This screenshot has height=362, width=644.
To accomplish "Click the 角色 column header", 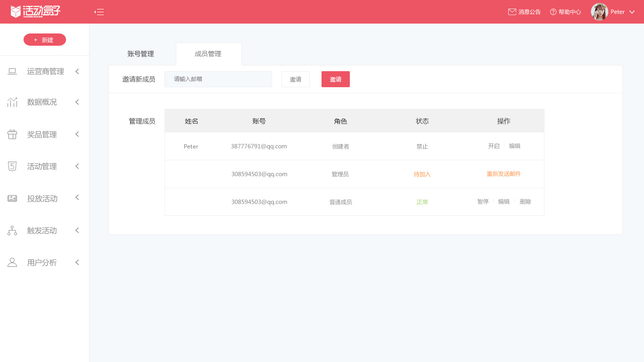I will click(340, 121).
